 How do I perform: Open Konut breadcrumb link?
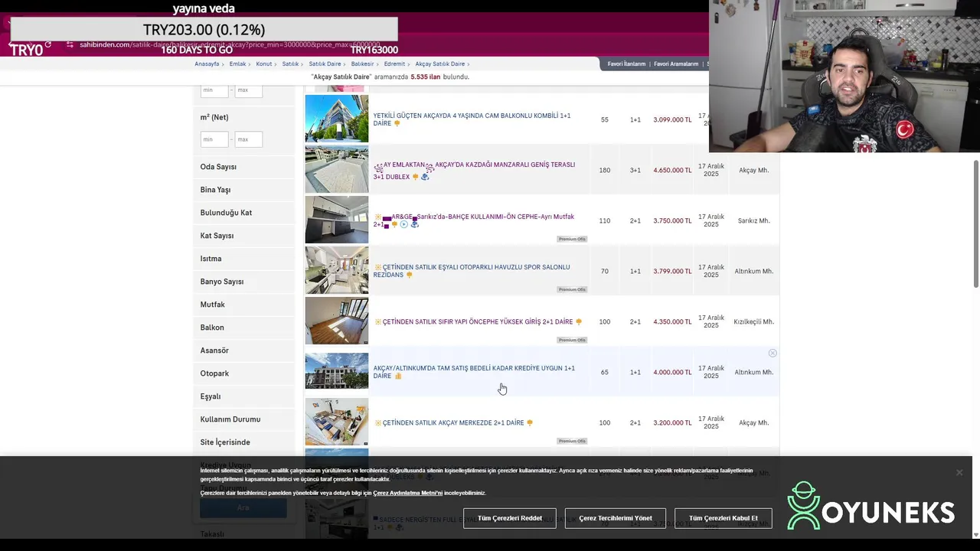click(264, 64)
